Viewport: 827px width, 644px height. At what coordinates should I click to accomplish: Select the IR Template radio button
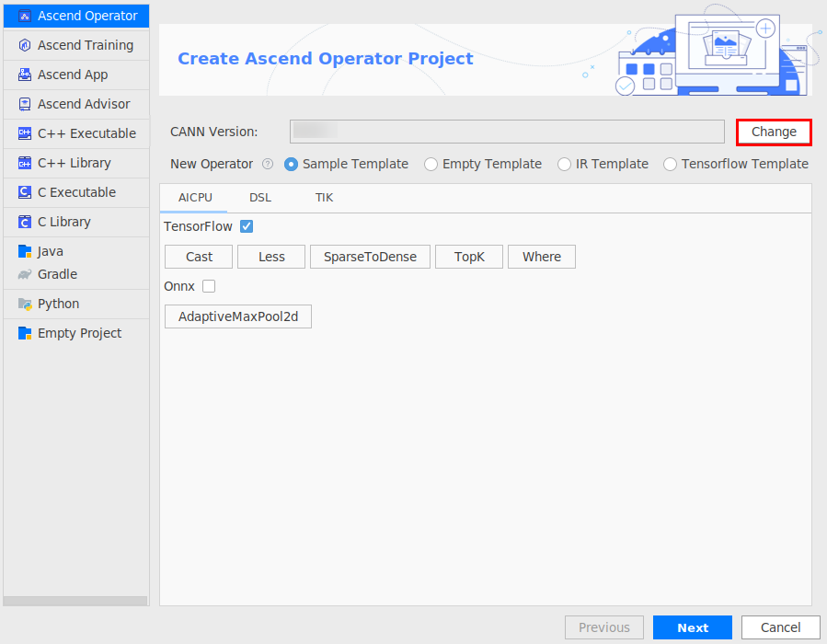(564, 165)
